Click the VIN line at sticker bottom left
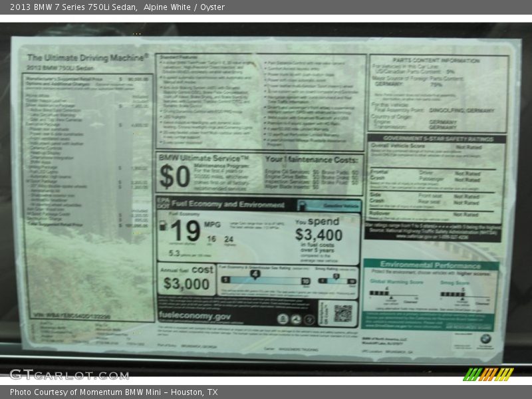The width and height of the screenshot is (532, 399). pos(72,316)
